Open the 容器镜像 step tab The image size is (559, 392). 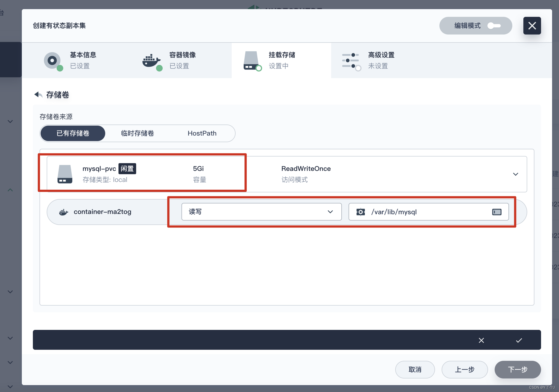coord(182,60)
